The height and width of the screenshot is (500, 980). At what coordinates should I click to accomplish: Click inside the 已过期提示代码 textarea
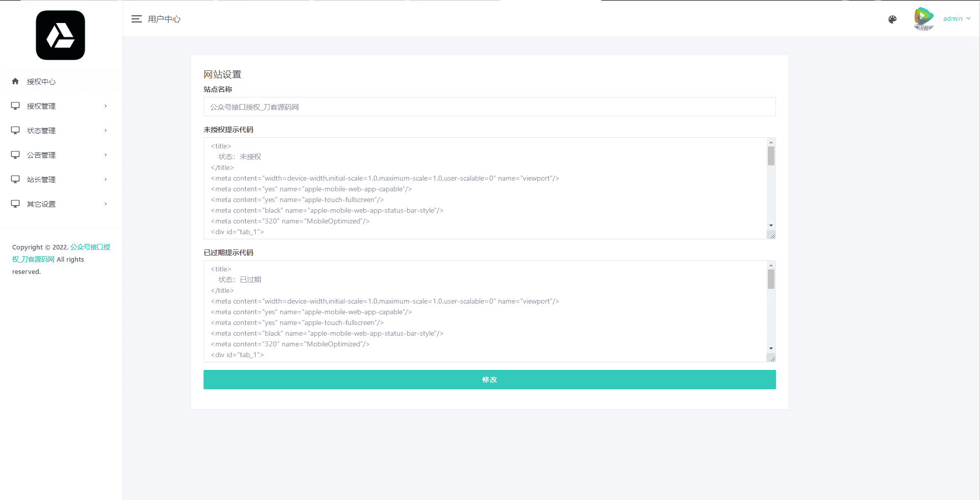coord(485,311)
